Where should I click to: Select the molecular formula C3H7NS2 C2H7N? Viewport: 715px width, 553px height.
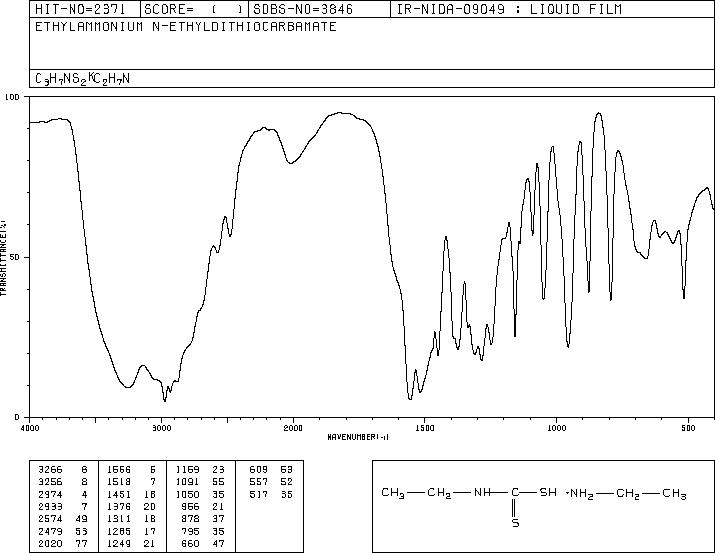83,79
